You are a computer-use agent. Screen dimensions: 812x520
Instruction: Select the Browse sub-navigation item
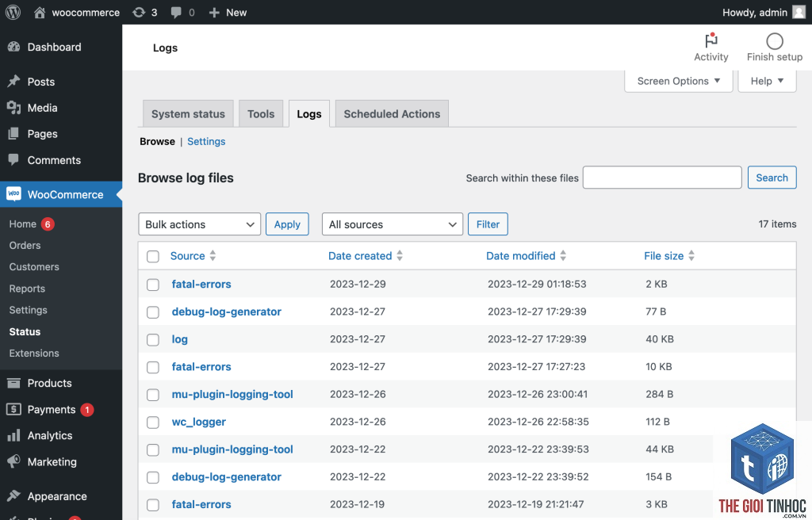(x=158, y=141)
